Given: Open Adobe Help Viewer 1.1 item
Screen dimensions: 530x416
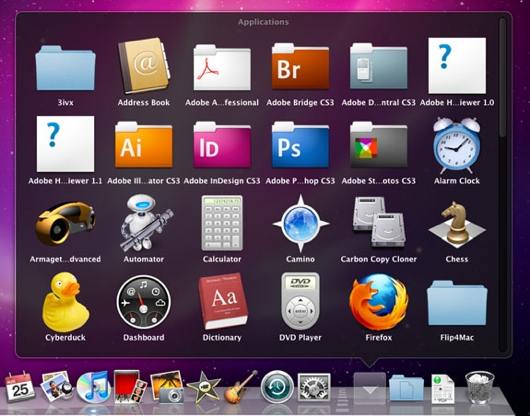Looking at the screenshot, I should tap(65, 144).
